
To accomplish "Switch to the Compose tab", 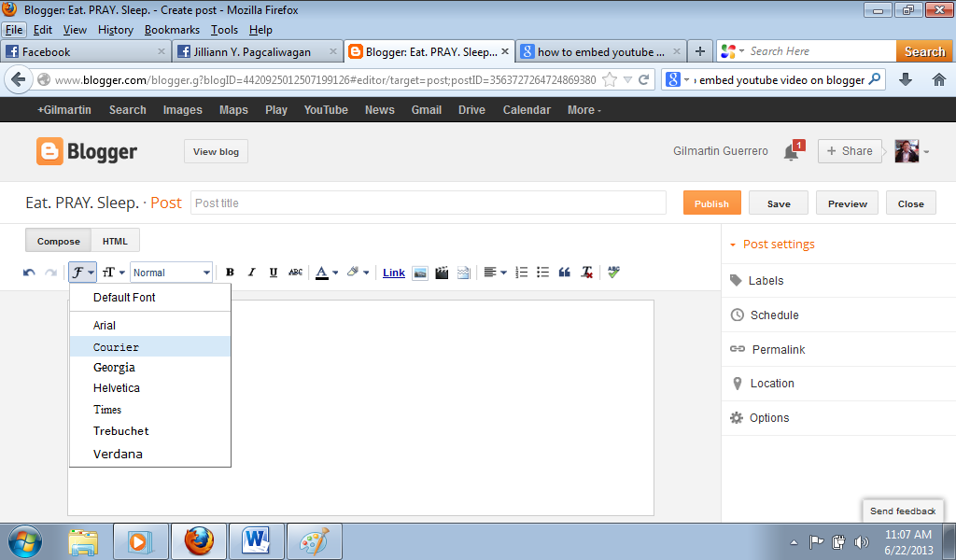I will (x=59, y=241).
